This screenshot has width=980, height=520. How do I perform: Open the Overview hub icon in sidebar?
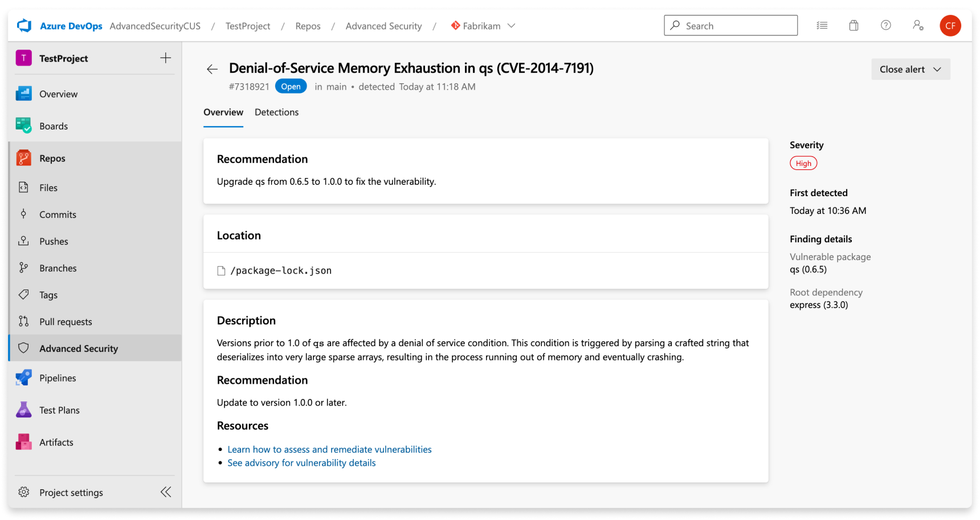tap(23, 94)
